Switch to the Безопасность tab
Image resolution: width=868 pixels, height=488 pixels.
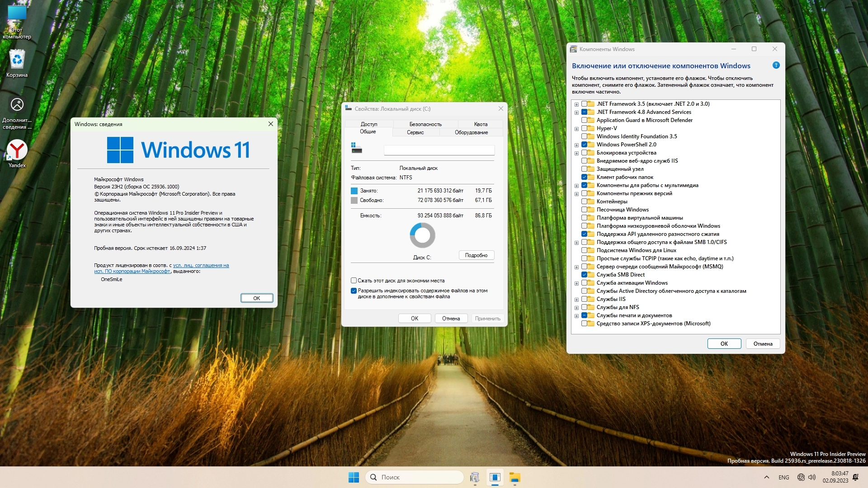point(425,124)
